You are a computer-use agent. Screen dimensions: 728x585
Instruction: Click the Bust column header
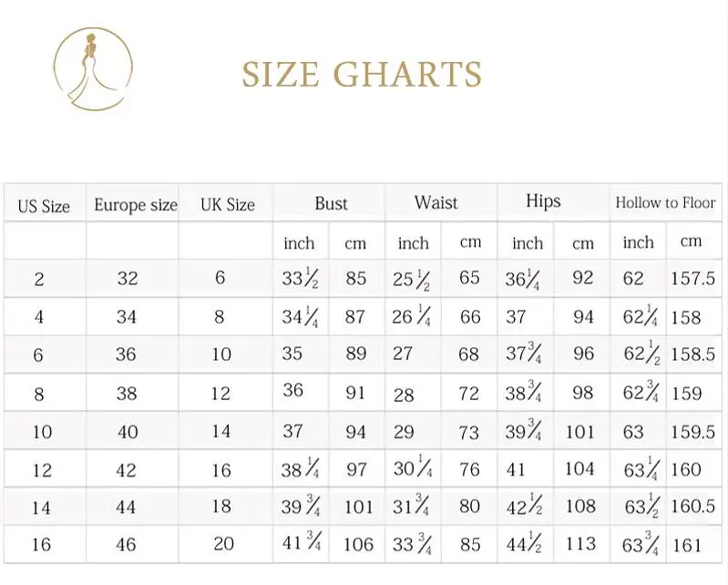coord(331,203)
